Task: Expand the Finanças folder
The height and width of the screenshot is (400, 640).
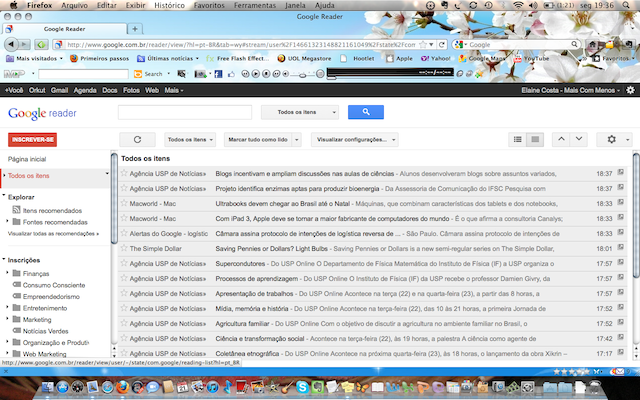Action: click(7, 273)
